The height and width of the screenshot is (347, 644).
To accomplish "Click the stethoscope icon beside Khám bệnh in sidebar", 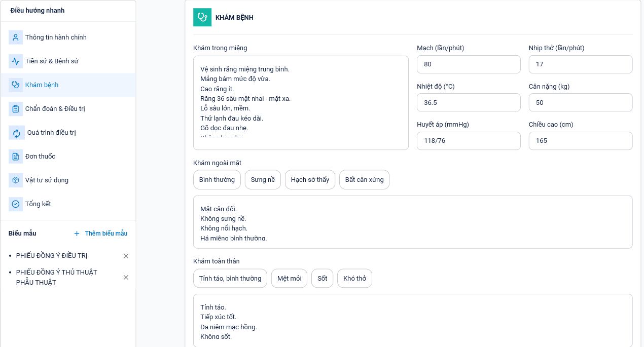I will (x=16, y=85).
